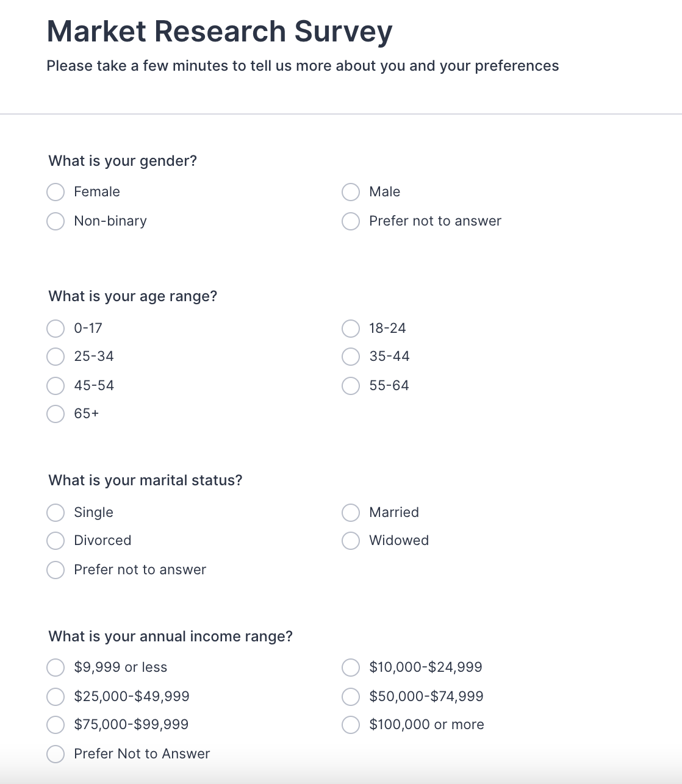Pick the 35-44 age option

pyautogui.click(x=351, y=357)
